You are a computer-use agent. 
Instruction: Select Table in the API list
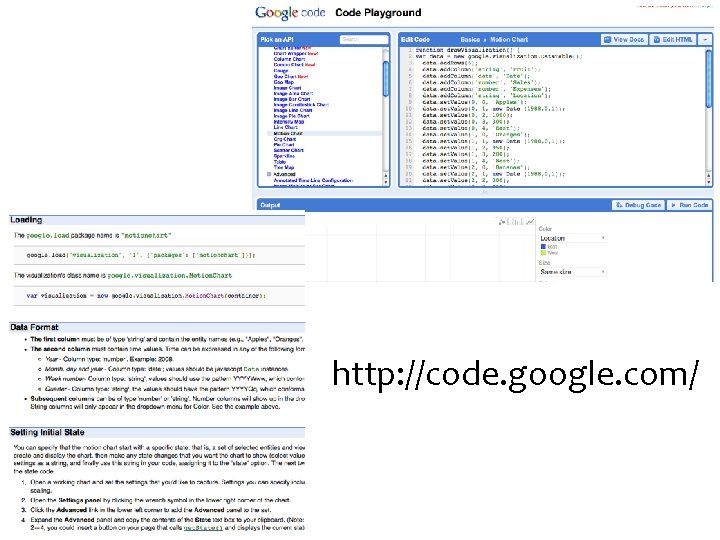(x=280, y=162)
